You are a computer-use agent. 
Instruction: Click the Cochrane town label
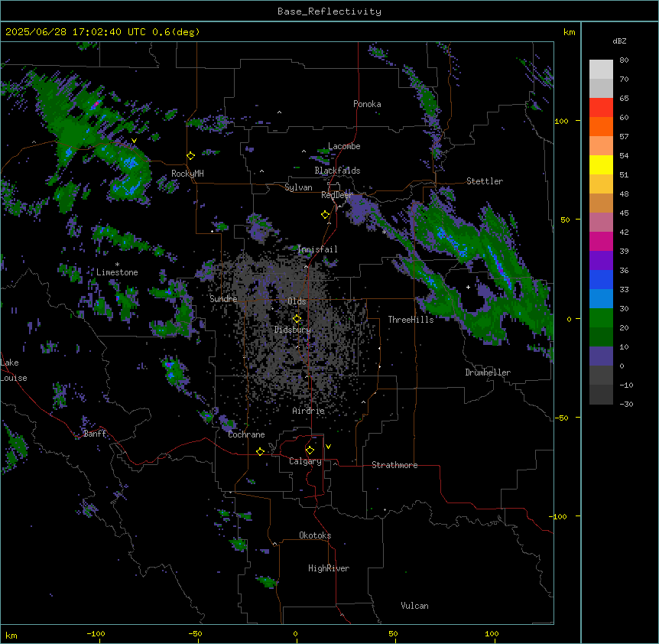[x=246, y=434]
